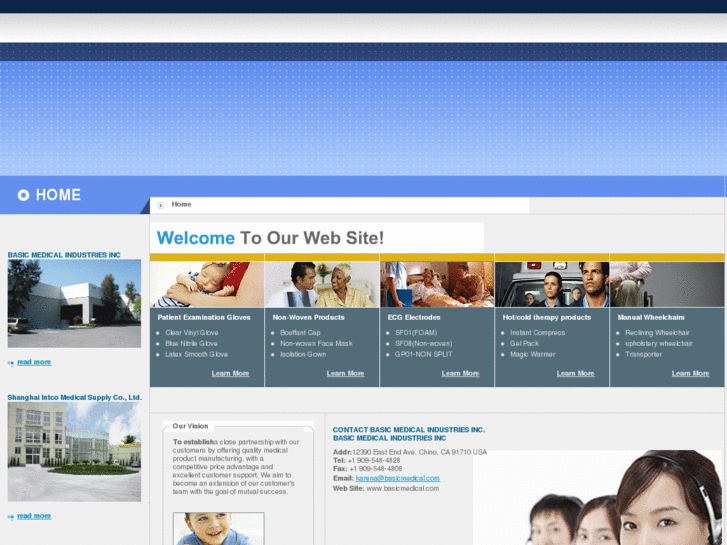Click the Welcome To Our Web Site banner

coord(317,237)
